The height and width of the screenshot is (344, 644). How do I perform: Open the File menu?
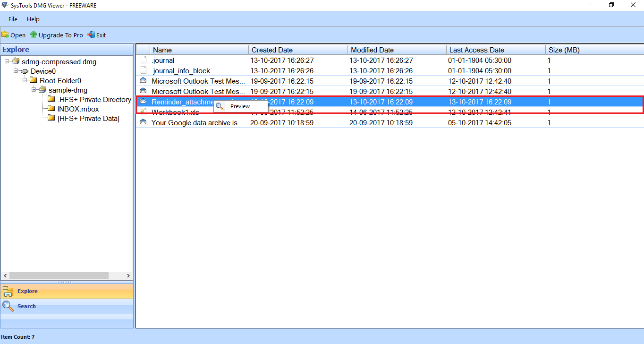click(13, 19)
